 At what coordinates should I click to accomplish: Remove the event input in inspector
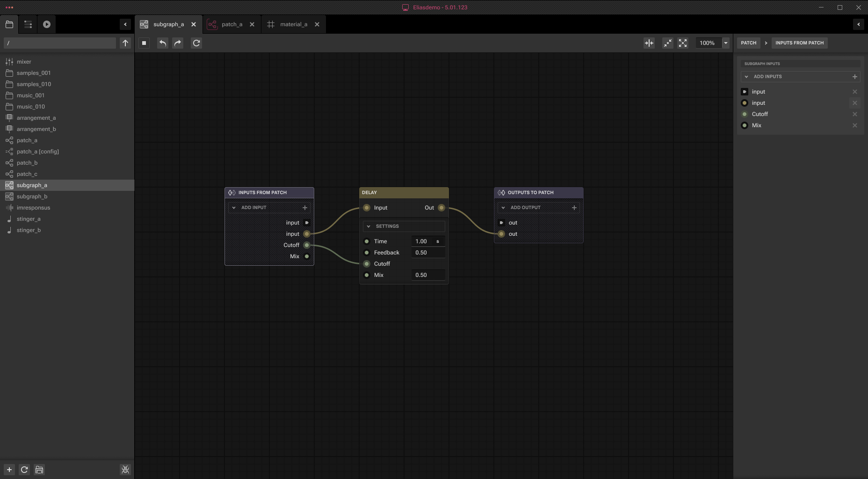[x=855, y=92]
